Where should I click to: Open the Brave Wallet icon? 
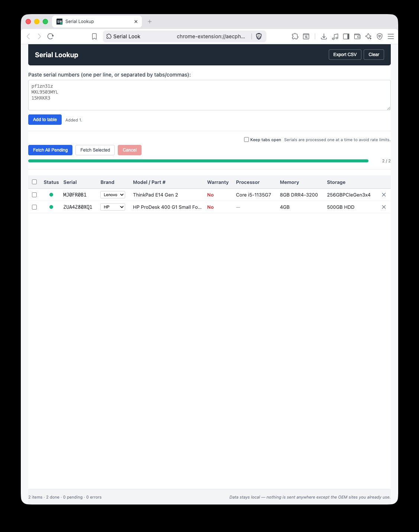tap(357, 36)
